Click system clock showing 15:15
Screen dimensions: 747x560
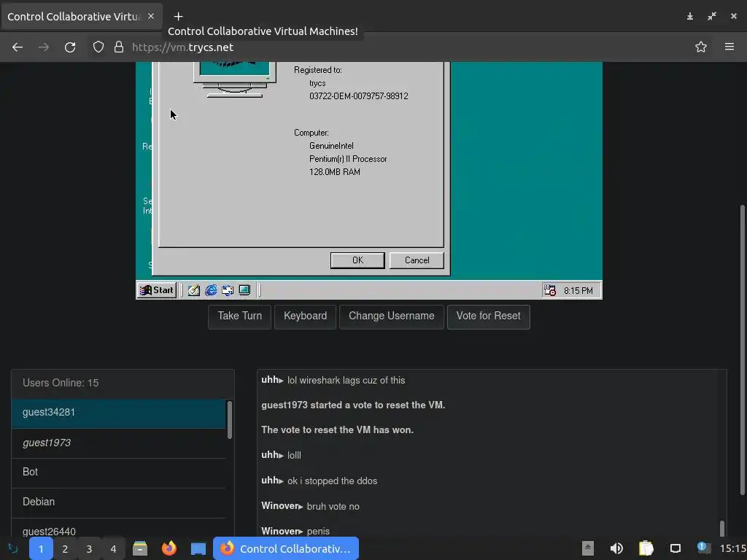coord(732,548)
